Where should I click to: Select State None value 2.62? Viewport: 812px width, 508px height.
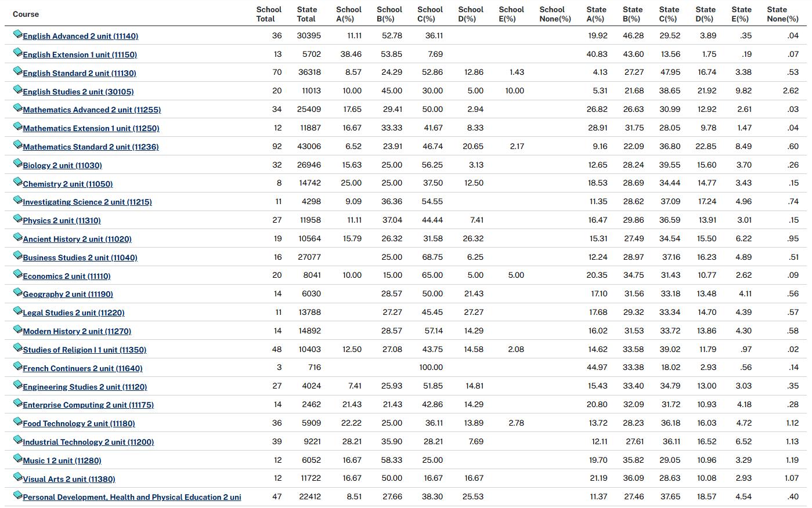point(791,90)
